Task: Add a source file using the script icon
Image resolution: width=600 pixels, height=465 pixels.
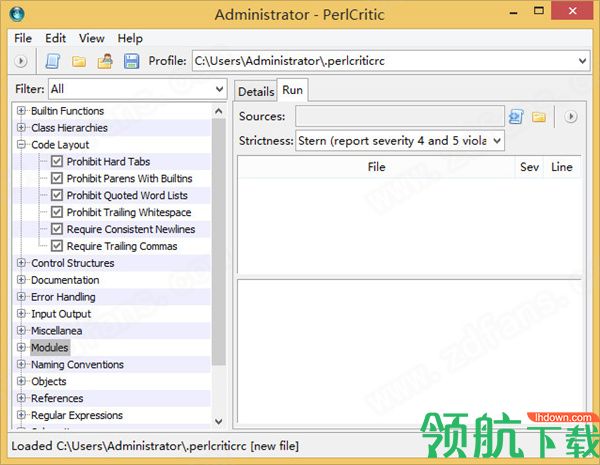Action: click(516, 116)
